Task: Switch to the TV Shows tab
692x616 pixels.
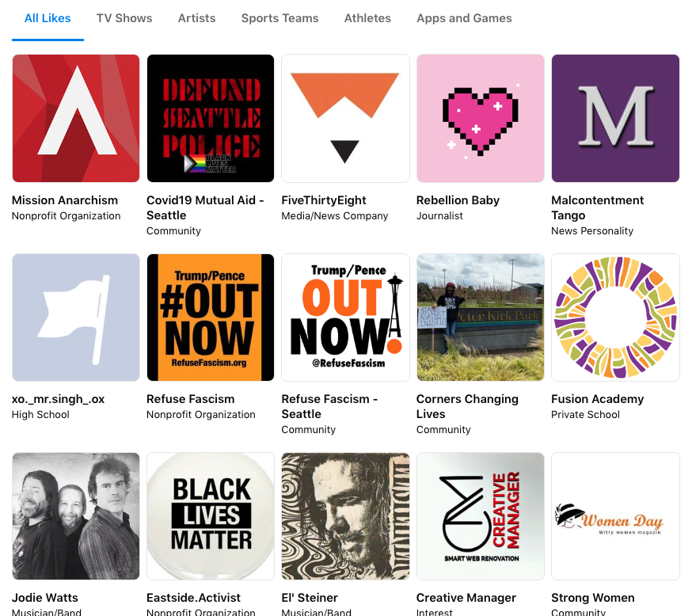Action: tap(124, 18)
